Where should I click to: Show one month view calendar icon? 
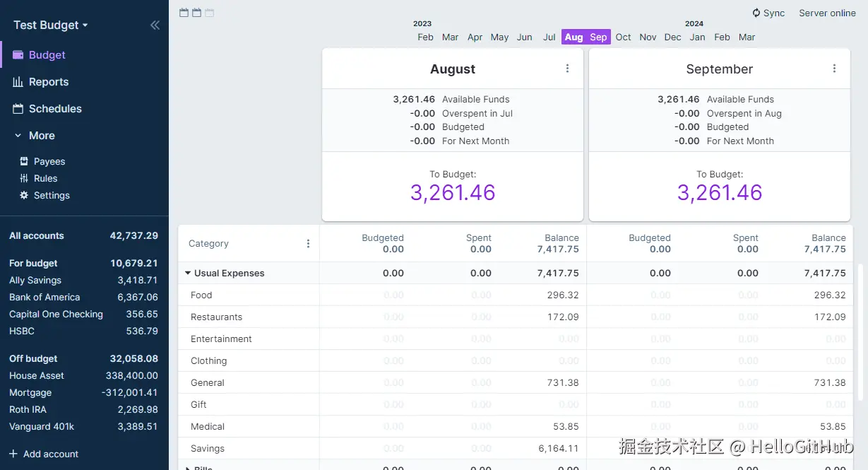pyautogui.click(x=184, y=13)
